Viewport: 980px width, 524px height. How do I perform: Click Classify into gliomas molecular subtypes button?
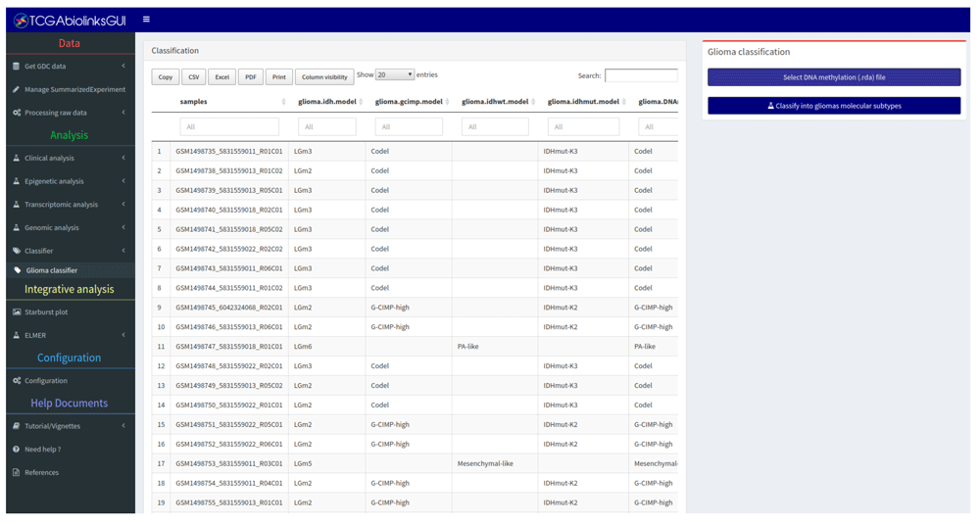click(834, 106)
